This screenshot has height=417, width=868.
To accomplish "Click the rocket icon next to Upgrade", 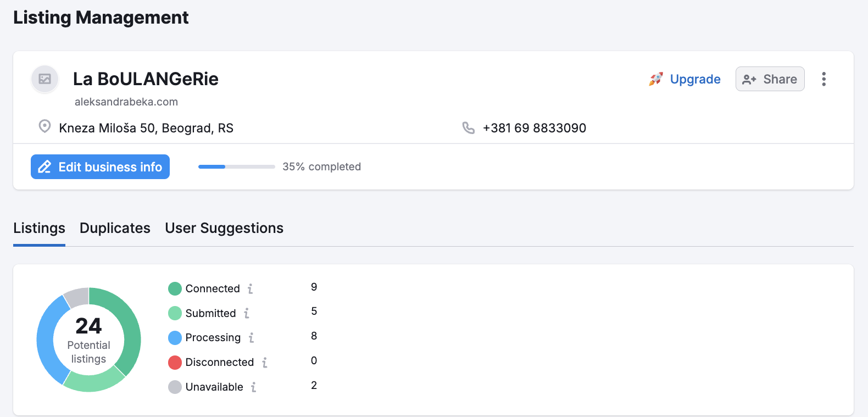I will (x=655, y=79).
